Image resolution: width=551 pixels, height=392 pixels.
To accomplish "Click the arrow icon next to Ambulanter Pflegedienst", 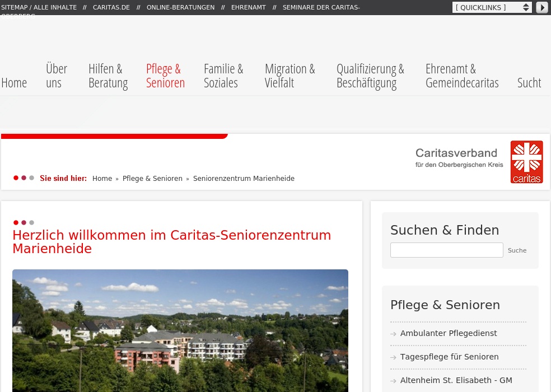I will [394, 334].
